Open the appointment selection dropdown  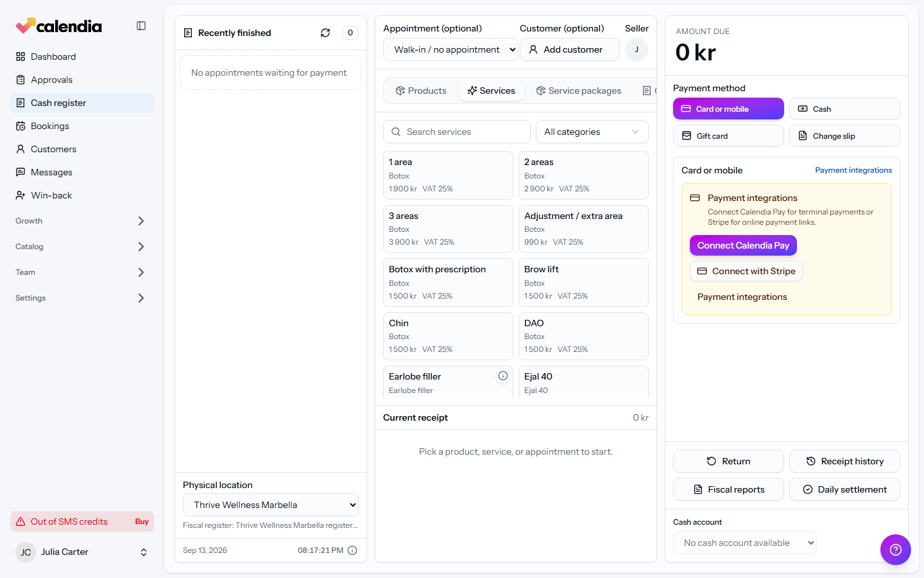[450, 49]
